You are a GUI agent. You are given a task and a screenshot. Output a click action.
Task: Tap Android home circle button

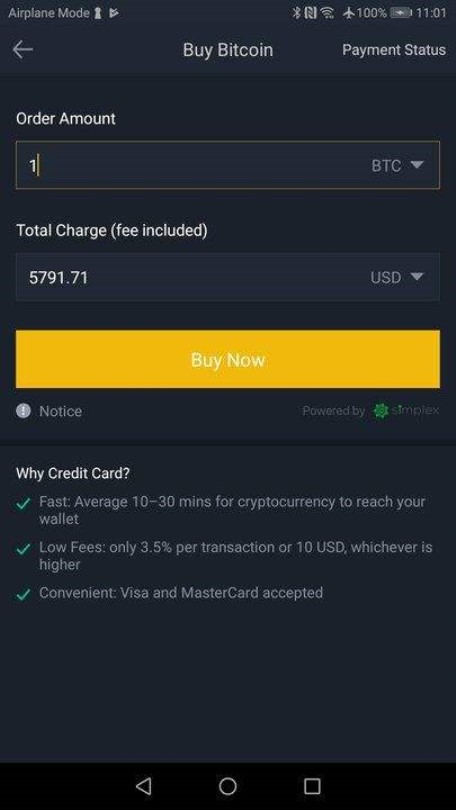point(228,786)
